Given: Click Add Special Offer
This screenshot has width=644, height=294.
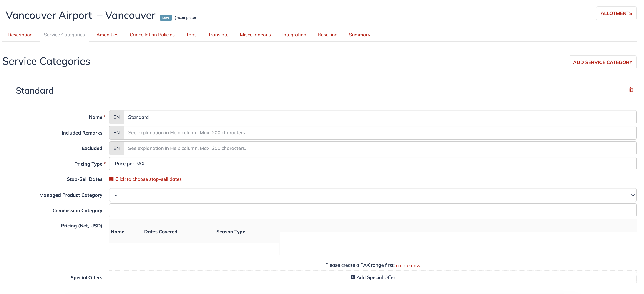Looking at the screenshot, I should click(373, 277).
